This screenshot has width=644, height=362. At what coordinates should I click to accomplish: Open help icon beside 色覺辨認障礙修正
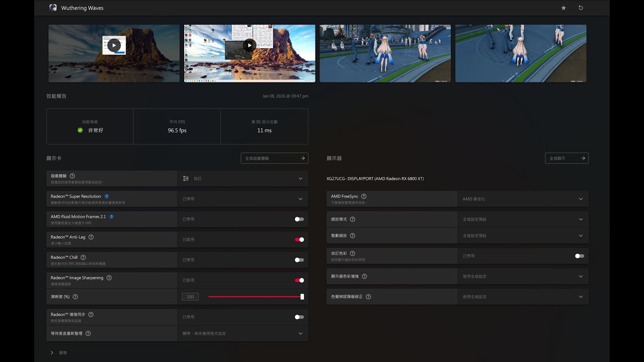369,297
